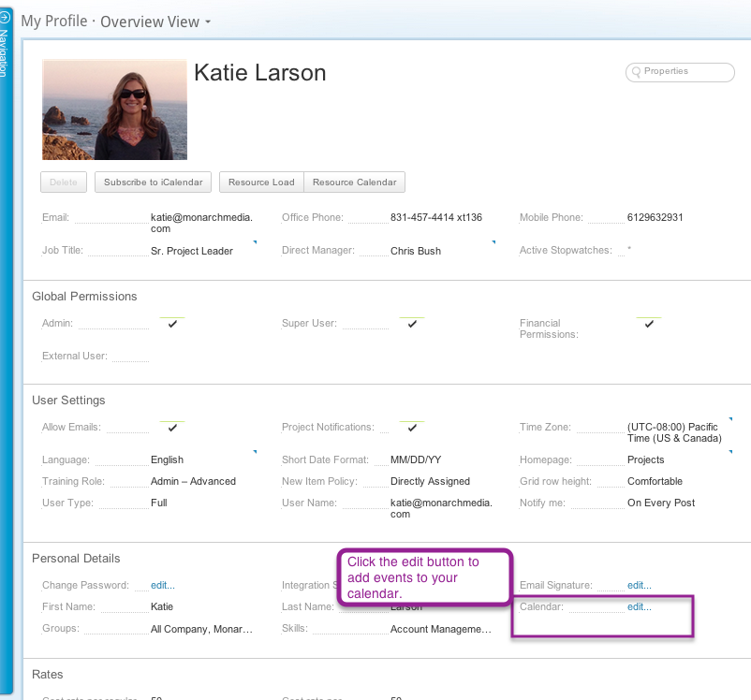The height and width of the screenshot is (700, 751).
Task: Click the Delete button
Action: click(x=64, y=182)
